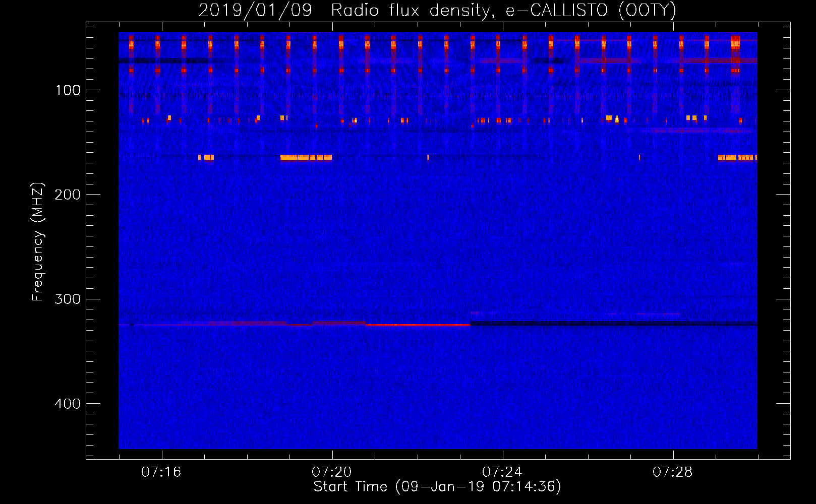Click the 200 frequency tick label
816x504 pixels.
pyautogui.click(x=68, y=195)
